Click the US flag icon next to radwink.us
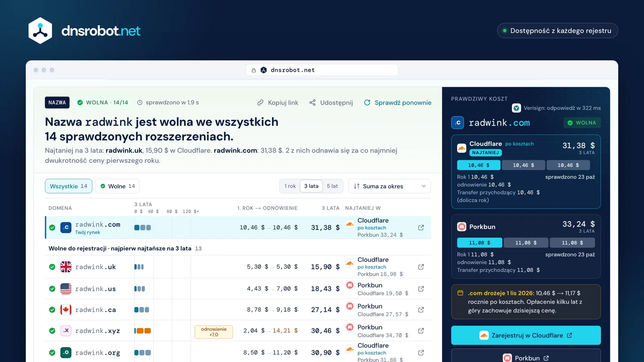 click(x=66, y=289)
